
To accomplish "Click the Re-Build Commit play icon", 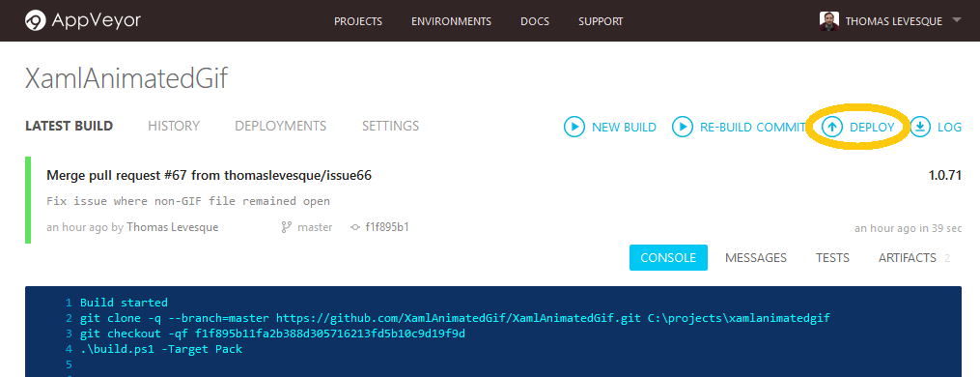I will 683,128.
